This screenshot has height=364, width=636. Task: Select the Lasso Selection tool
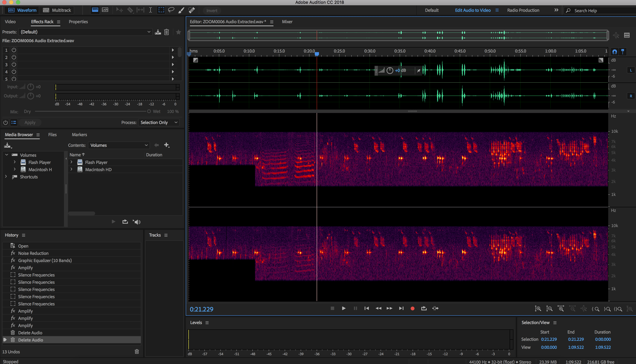point(171,10)
